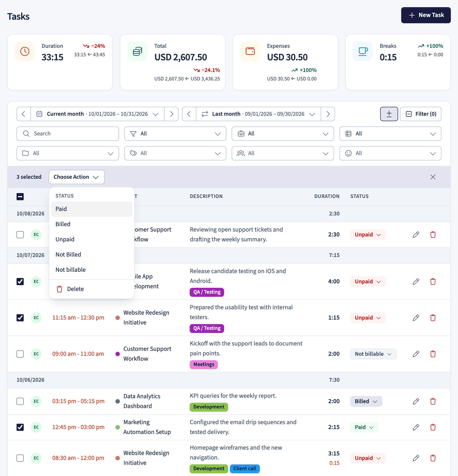
Task: Uncheck the 4:00 release candidate task checkbox
Action: [x=20, y=281]
